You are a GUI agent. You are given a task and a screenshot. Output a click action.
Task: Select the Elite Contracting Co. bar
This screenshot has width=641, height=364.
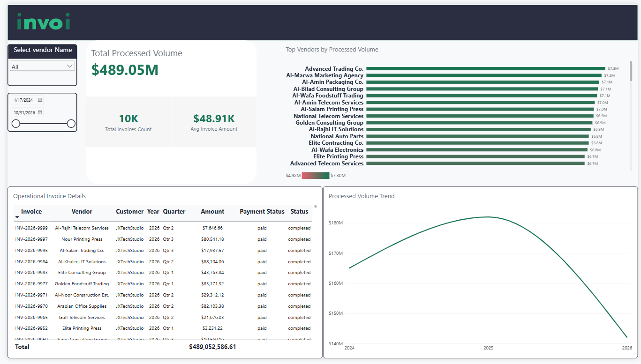tap(477, 143)
